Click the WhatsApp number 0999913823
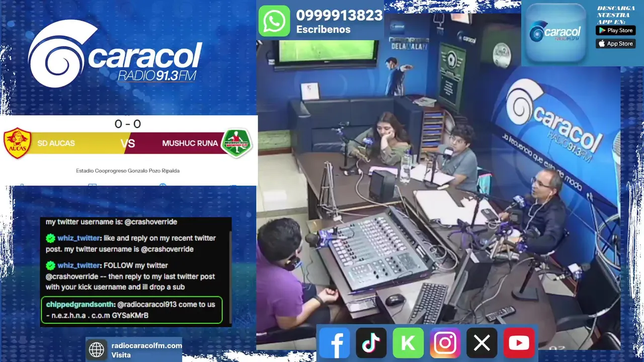The width and height of the screenshot is (644, 362). coord(340,16)
